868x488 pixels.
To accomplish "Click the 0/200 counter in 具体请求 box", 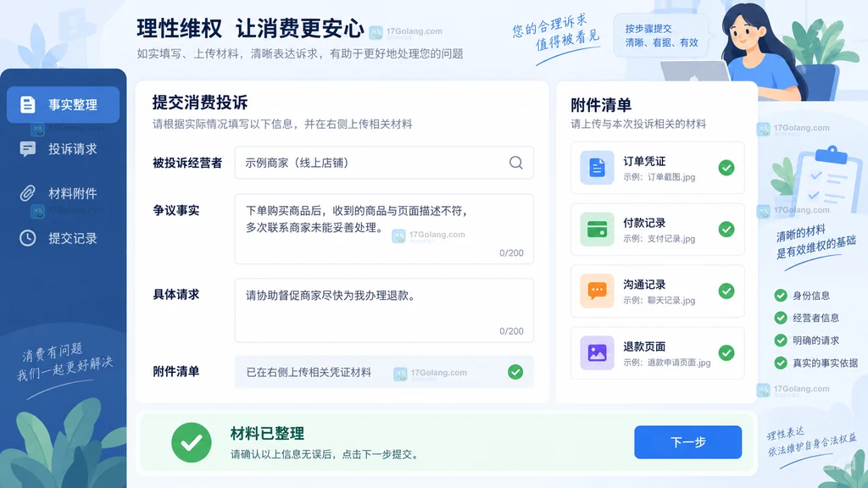I will 511,331.
